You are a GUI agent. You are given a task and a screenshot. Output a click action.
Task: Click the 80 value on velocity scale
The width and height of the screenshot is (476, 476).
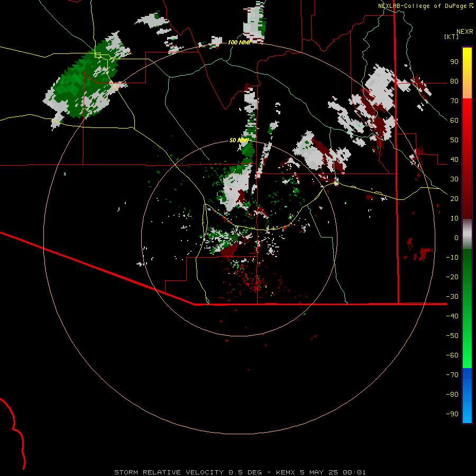454,81
